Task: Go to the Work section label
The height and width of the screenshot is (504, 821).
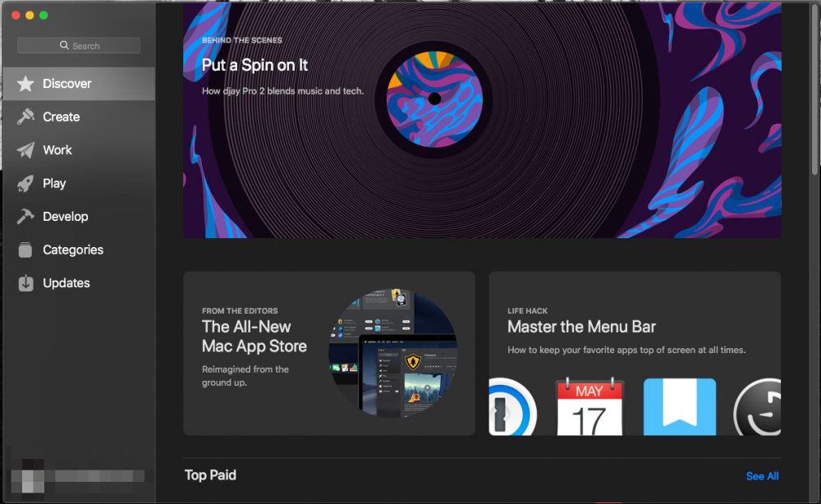Action: 57,150
